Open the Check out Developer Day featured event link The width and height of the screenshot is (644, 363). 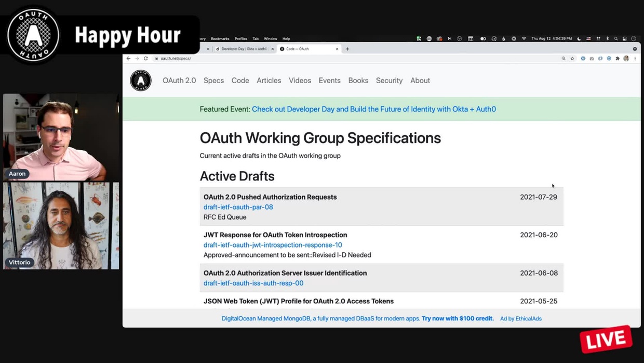tap(374, 109)
